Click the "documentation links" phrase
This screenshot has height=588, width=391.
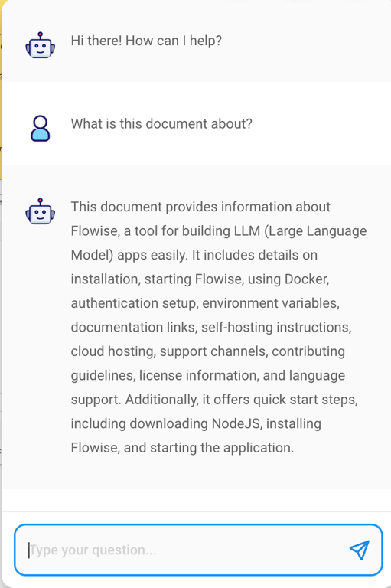click(x=134, y=328)
